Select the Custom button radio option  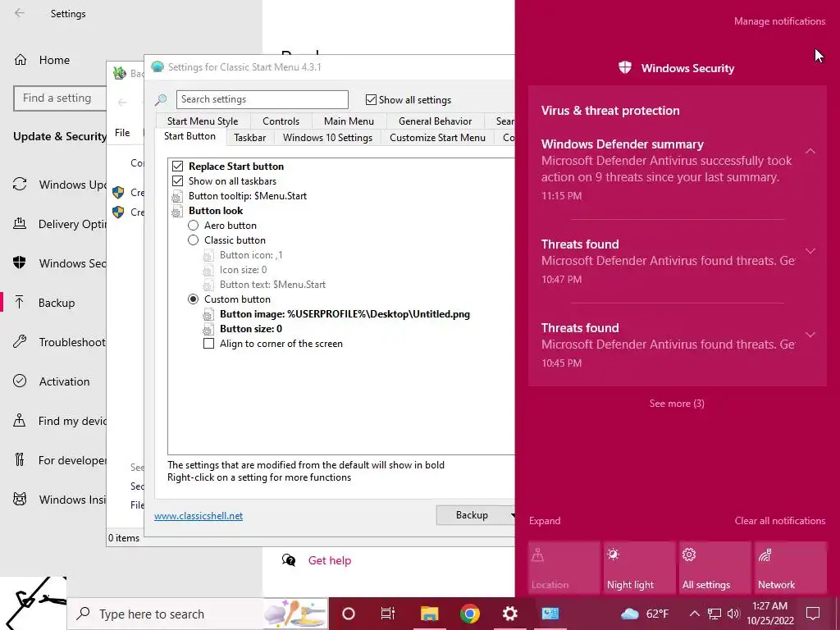[x=193, y=299]
